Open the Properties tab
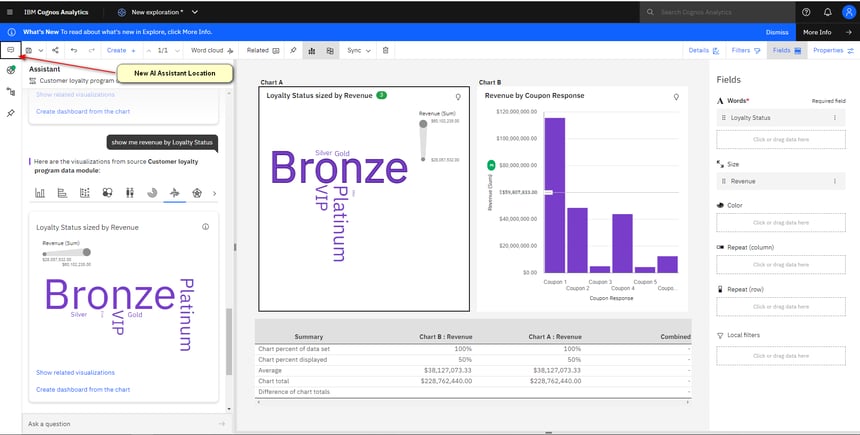 coord(834,50)
